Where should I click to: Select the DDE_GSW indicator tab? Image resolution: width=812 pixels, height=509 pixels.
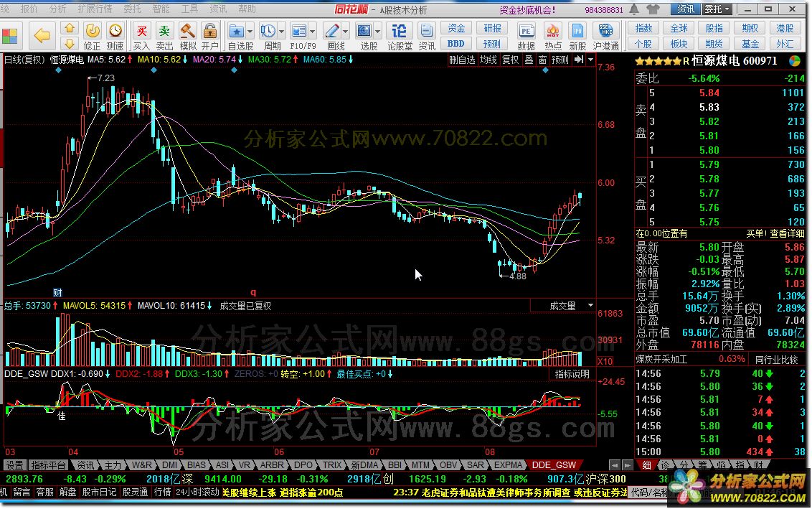[554, 465]
